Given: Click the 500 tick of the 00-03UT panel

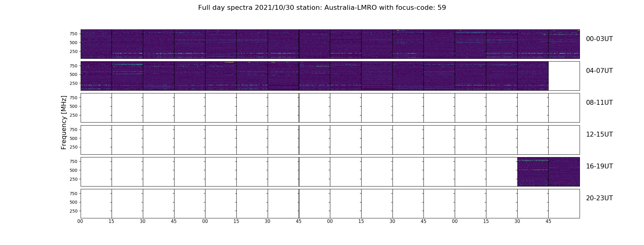Looking at the screenshot, I should [74, 43].
